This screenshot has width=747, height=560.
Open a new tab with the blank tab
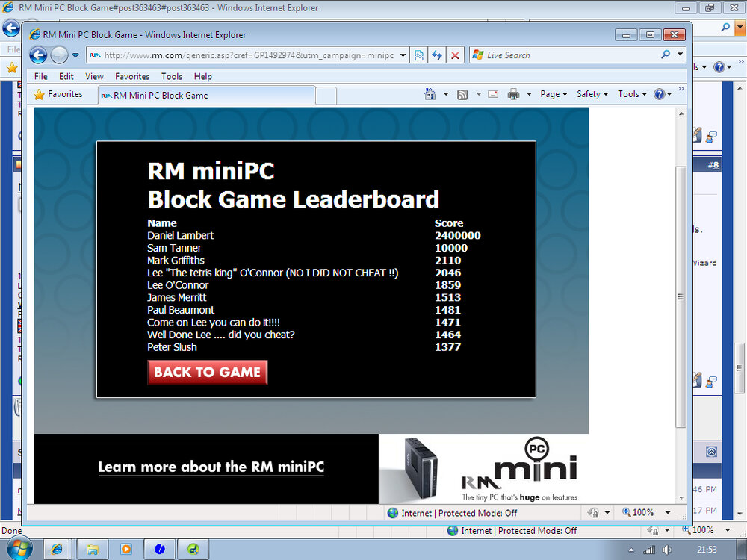(326, 96)
